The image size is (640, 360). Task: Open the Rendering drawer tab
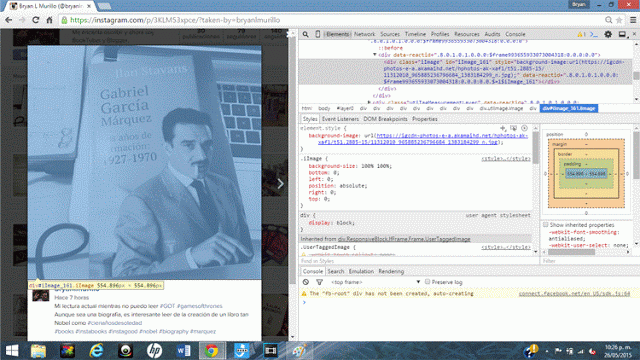click(391, 271)
